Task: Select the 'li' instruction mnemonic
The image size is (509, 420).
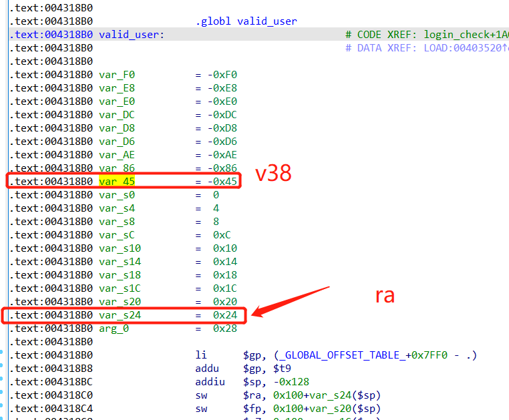Action: click(x=201, y=355)
